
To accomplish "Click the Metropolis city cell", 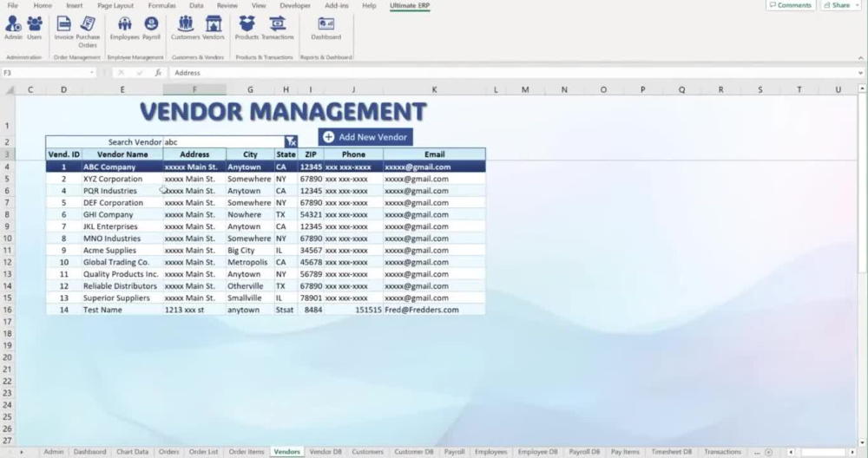I will (250, 262).
